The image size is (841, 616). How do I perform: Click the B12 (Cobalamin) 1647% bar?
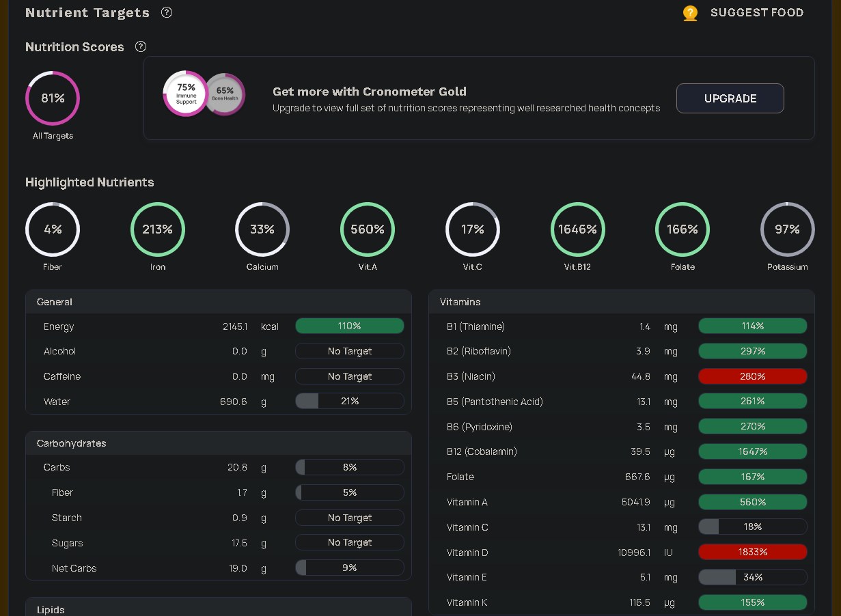pyautogui.click(x=753, y=451)
